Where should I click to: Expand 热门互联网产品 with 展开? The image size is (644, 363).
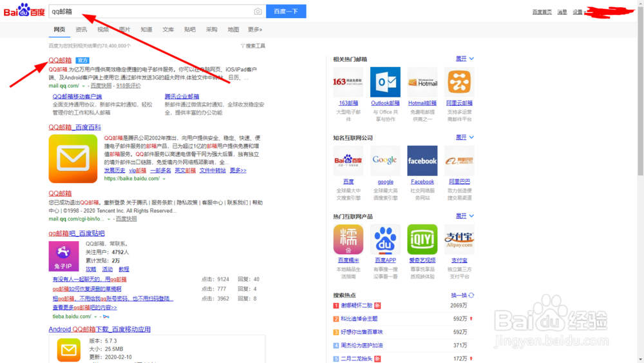[x=465, y=216]
